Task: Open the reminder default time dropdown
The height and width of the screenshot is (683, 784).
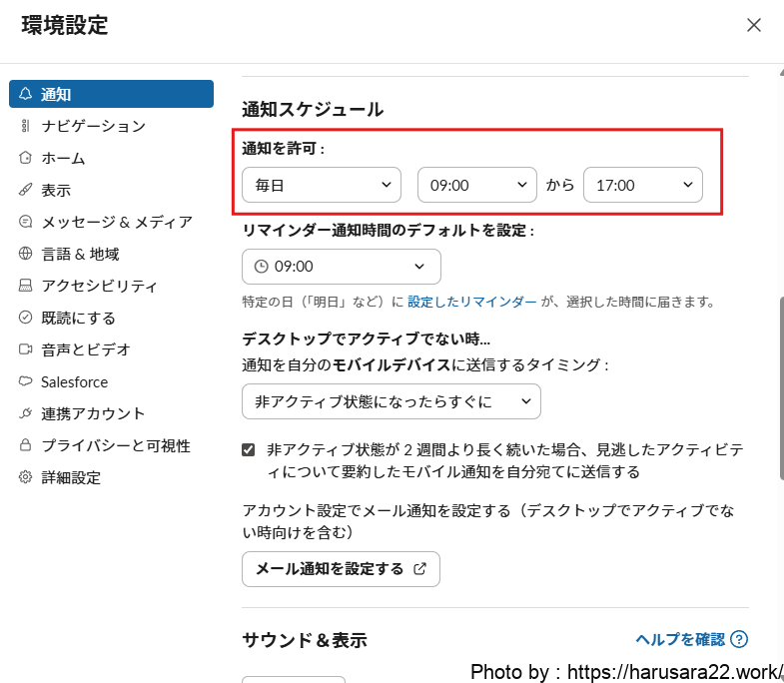Action: (x=342, y=267)
